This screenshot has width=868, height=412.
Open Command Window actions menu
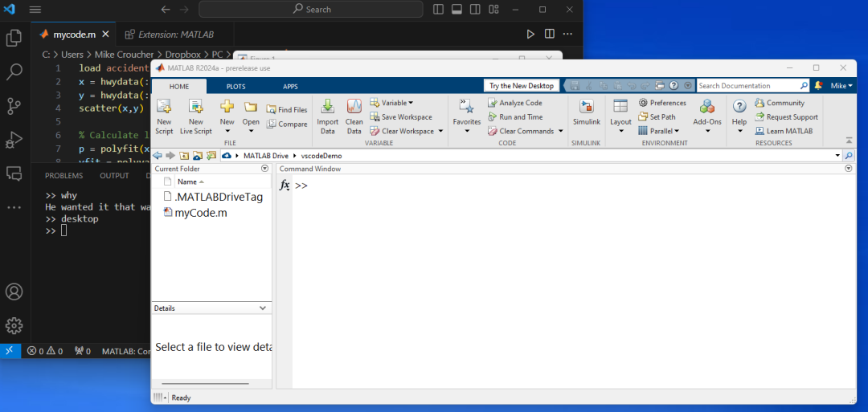point(849,169)
